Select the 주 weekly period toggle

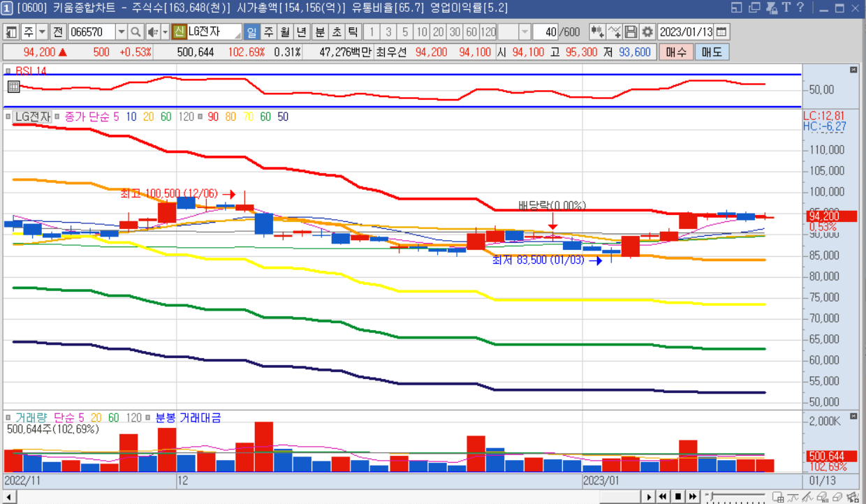[268, 32]
